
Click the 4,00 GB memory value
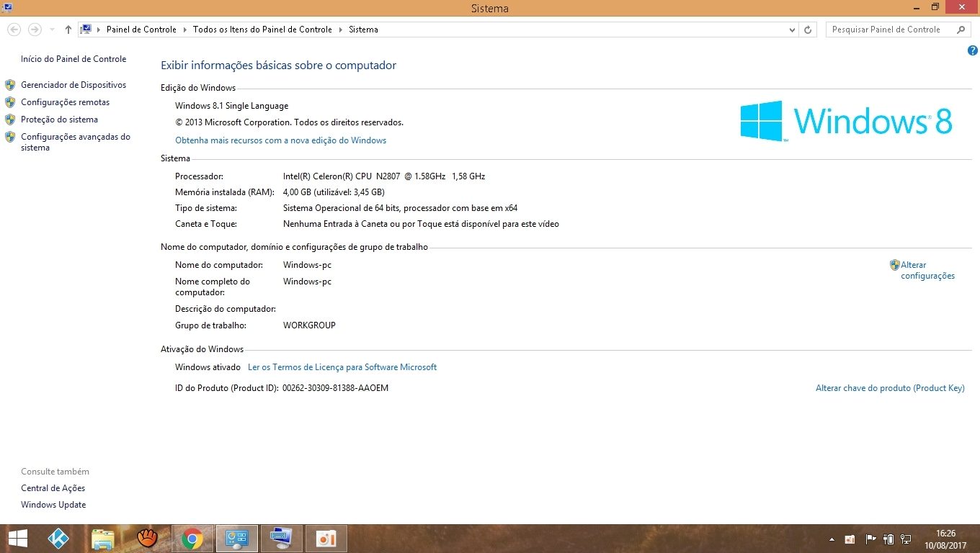pos(334,192)
